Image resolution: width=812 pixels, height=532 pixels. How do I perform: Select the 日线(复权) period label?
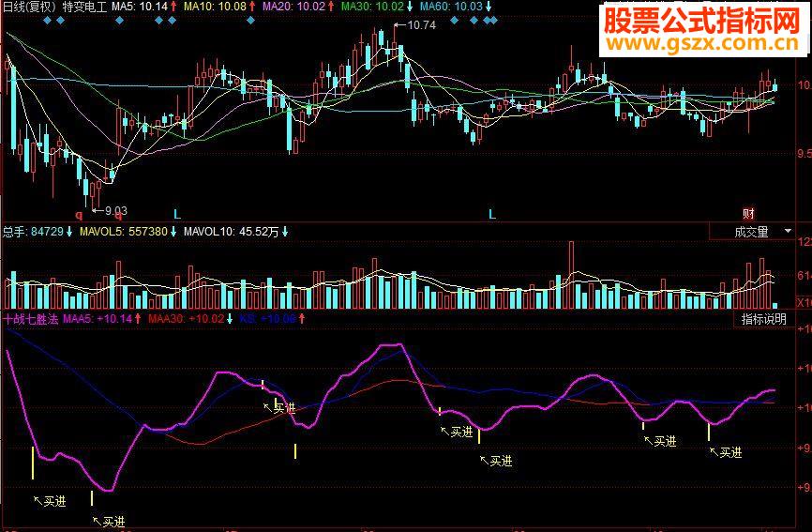tap(29, 7)
